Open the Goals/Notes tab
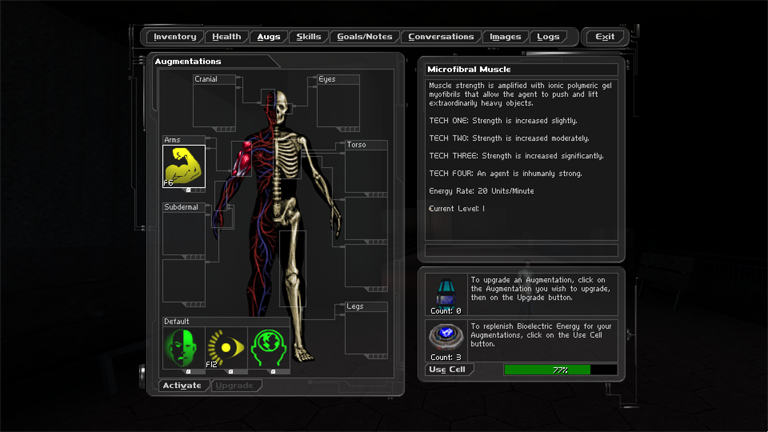Image resolution: width=768 pixels, height=432 pixels. pos(365,37)
